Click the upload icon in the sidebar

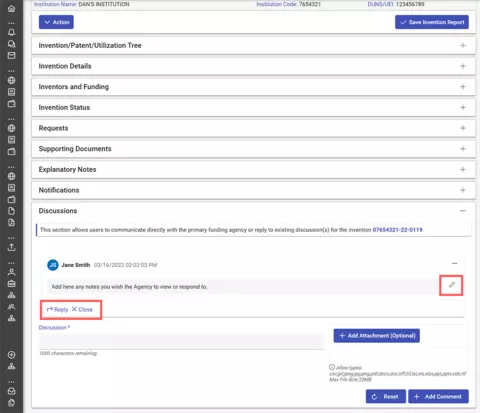tap(11, 247)
